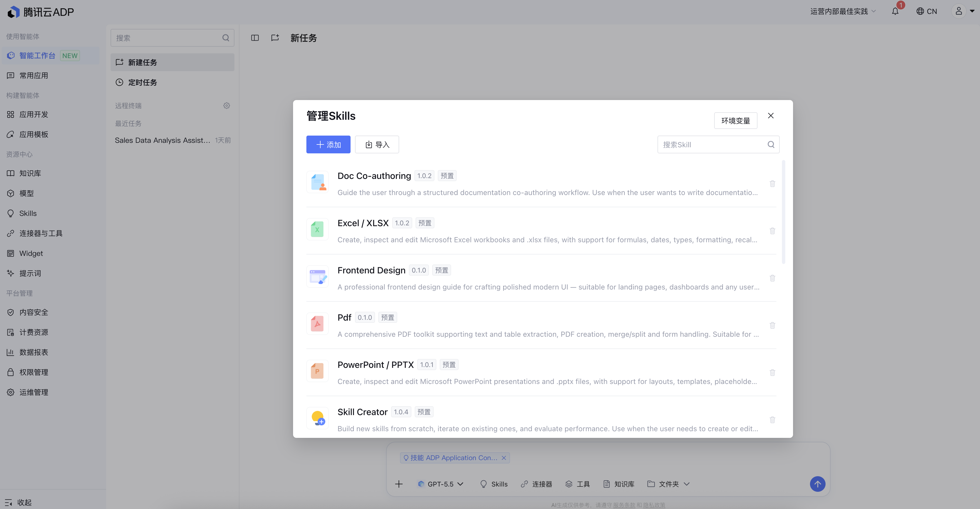The image size is (980, 509).
Task: Navigate to 知识库 in the sidebar
Action: [50, 173]
